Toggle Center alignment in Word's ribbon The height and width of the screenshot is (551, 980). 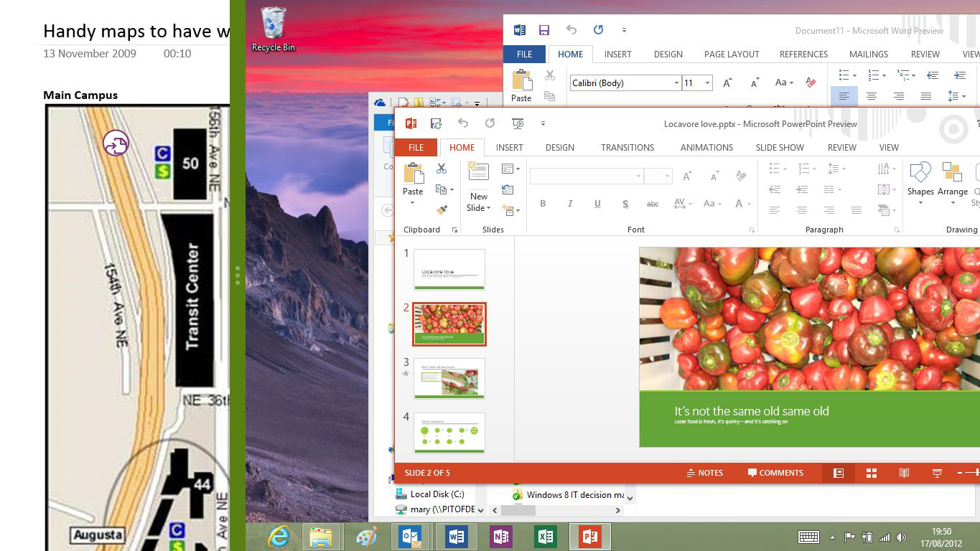872,96
